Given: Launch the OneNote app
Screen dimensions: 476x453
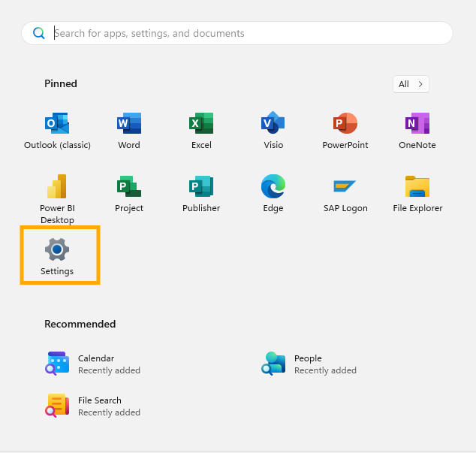Looking at the screenshot, I should 417,131.
